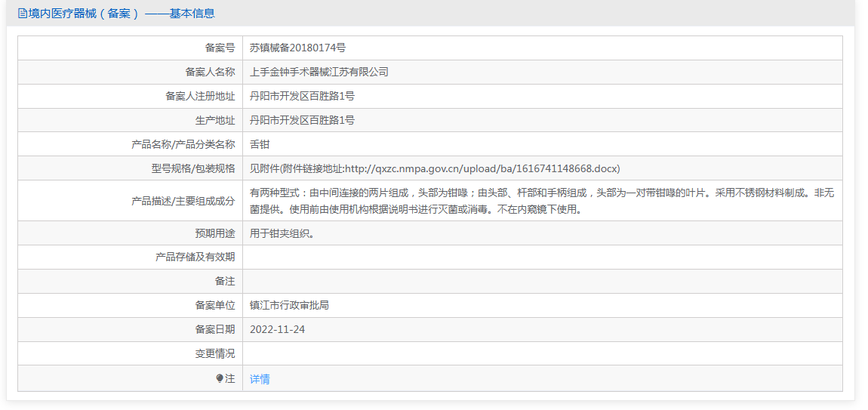Click the 备案人名称 label
The image size is (868, 410).
pyautogui.click(x=210, y=72)
